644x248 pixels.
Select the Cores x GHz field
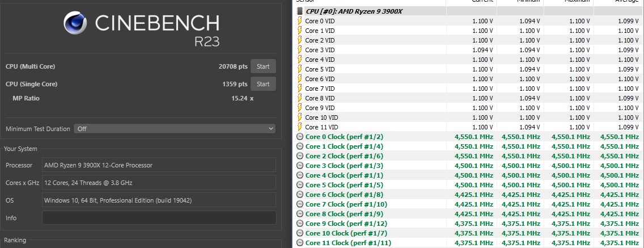159,183
